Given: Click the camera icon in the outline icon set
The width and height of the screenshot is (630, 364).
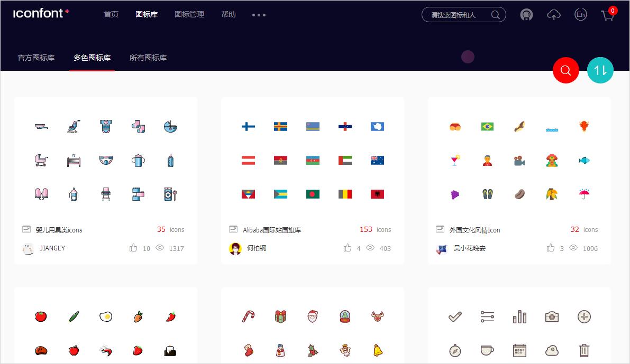Looking at the screenshot, I should 552,317.
